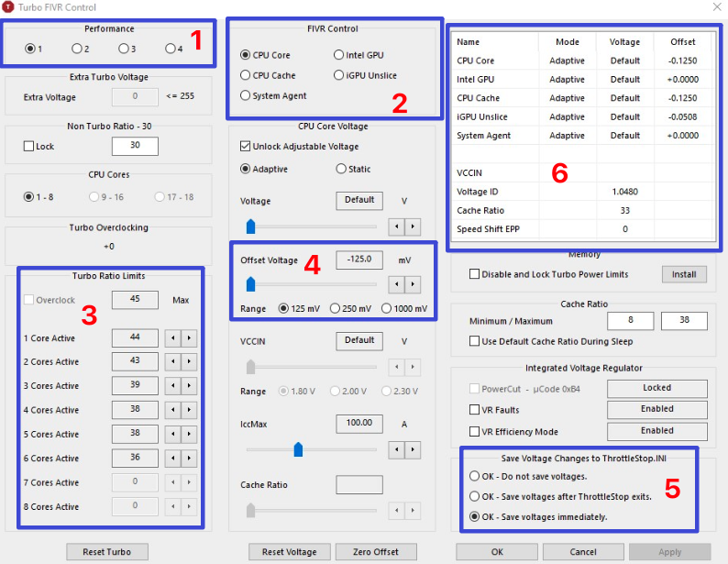Increase the 4 Cores Active ratio
Viewport: 728px width, 564px height.
[x=189, y=410]
